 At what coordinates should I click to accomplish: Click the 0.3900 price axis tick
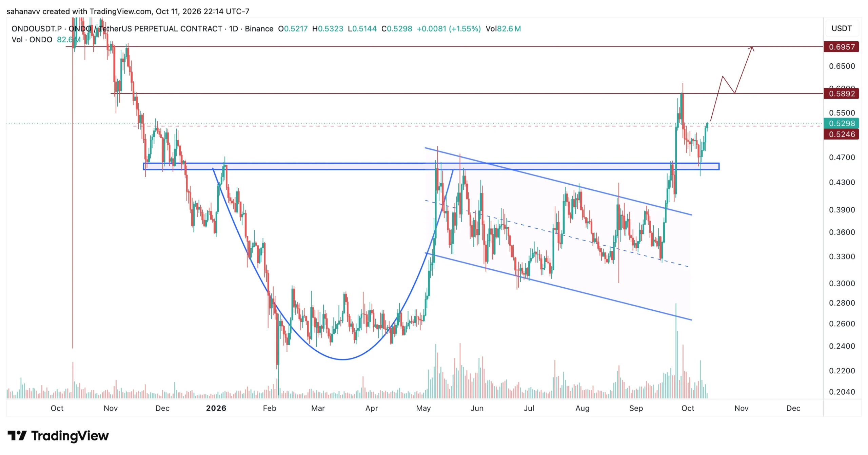click(842, 210)
